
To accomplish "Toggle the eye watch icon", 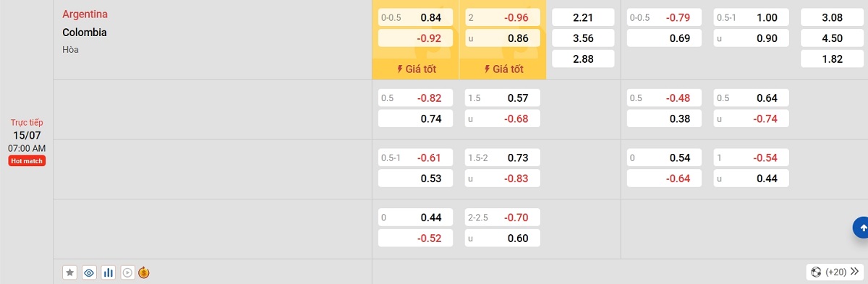I will (x=89, y=272).
